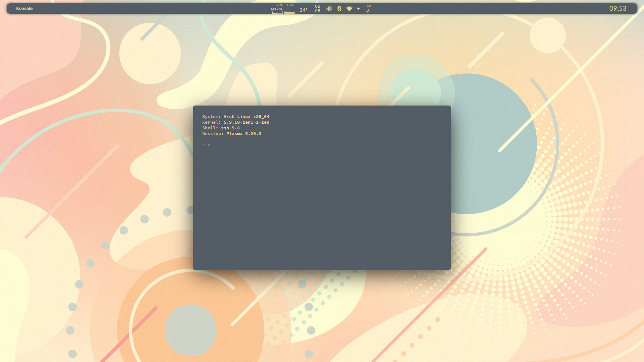
Task: Open the 36° weather widget
Action: point(368,9)
